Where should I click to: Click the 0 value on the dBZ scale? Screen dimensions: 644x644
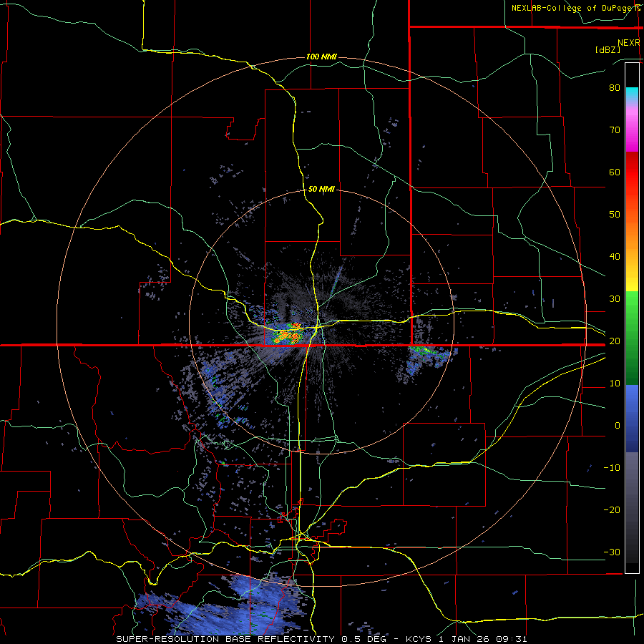pyautogui.click(x=618, y=426)
